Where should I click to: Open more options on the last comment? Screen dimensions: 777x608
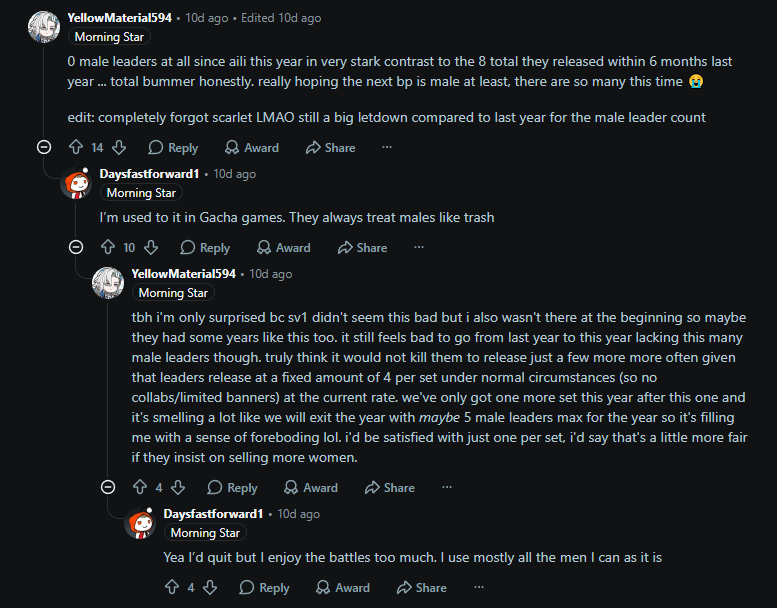(479, 587)
